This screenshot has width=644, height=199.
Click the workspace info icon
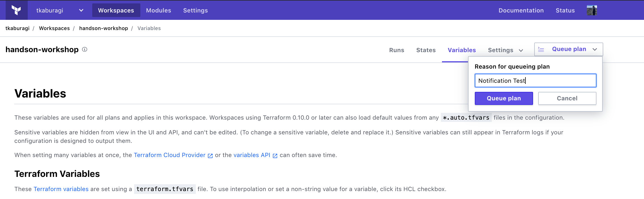[85, 49]
